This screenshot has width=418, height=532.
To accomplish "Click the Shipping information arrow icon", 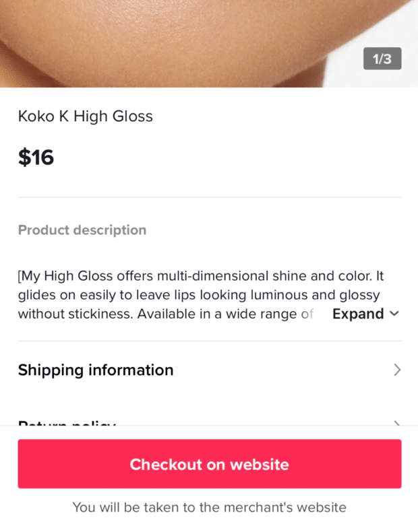I will click(397, 370).
